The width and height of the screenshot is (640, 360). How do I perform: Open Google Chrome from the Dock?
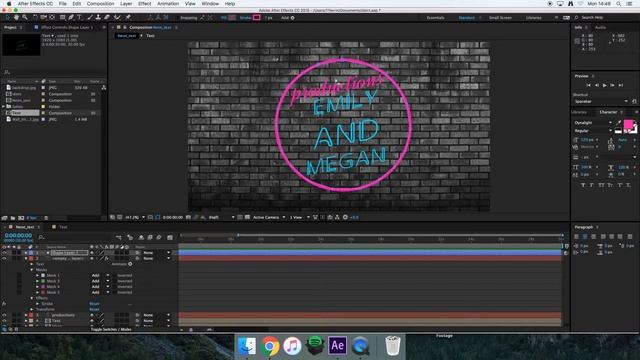(x=270, y=347)
